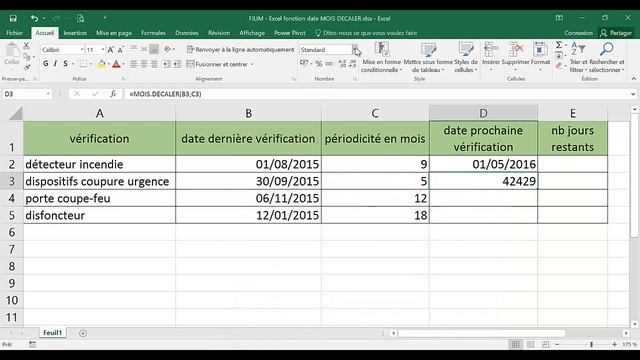
Task: Expand Fusionner et centrer dropdown arrow
Action: [x=252, y=64]
